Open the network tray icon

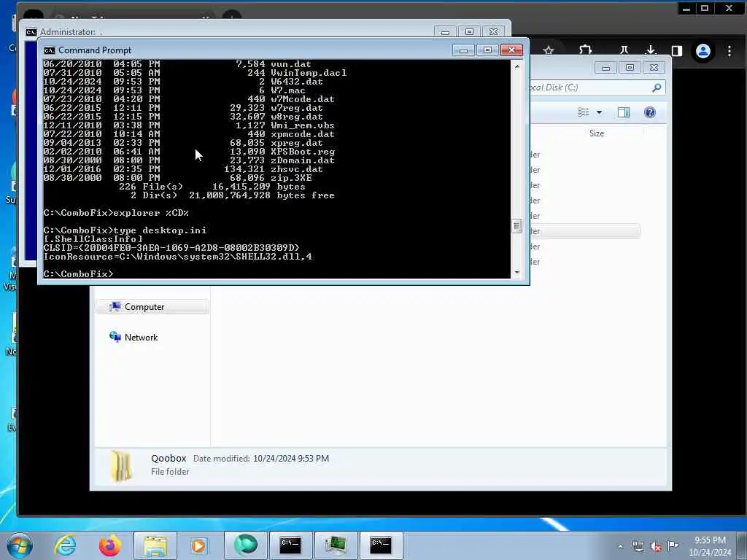(638, 546)
